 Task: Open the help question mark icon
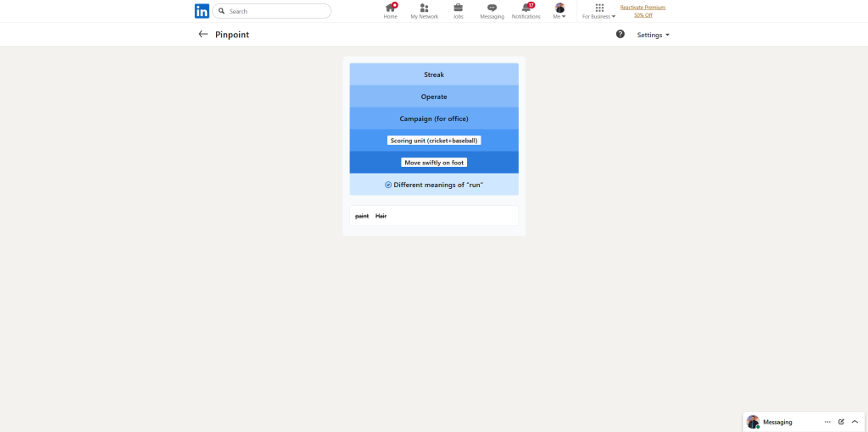[x=620, y=34]
